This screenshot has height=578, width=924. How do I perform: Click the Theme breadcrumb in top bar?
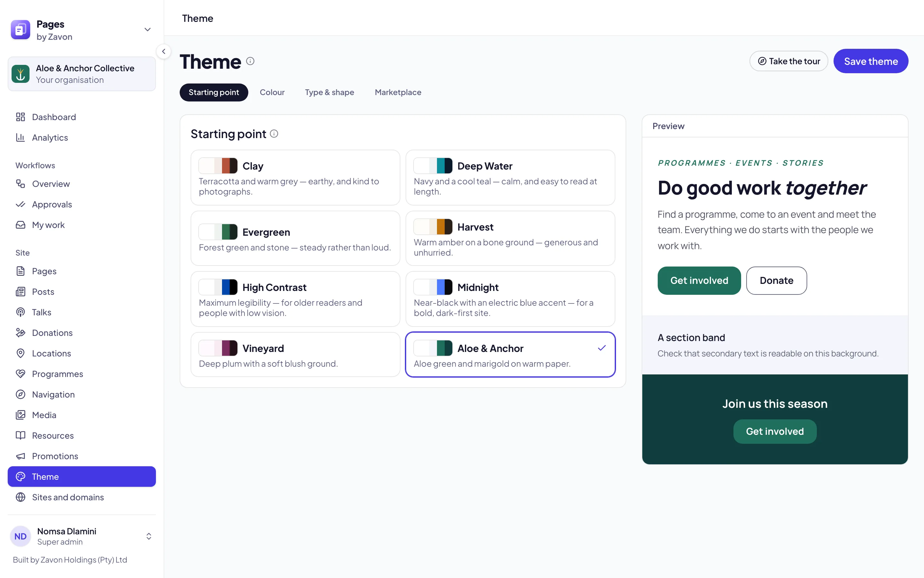click(197, 18)
